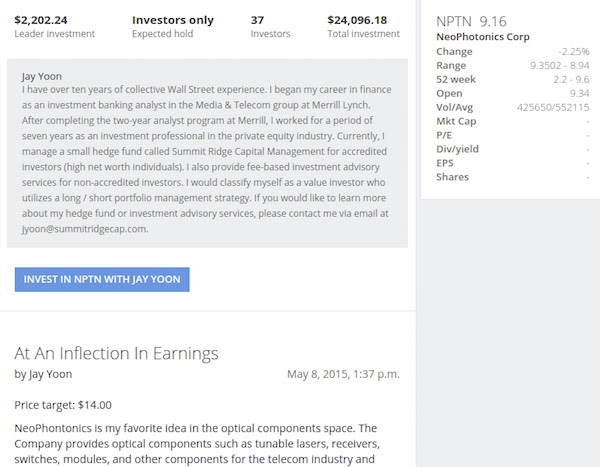The height and width of the screenshot is (467, 600).
Task: Select the Range value 9.3502 - 8.94
Action: point(559,65)
